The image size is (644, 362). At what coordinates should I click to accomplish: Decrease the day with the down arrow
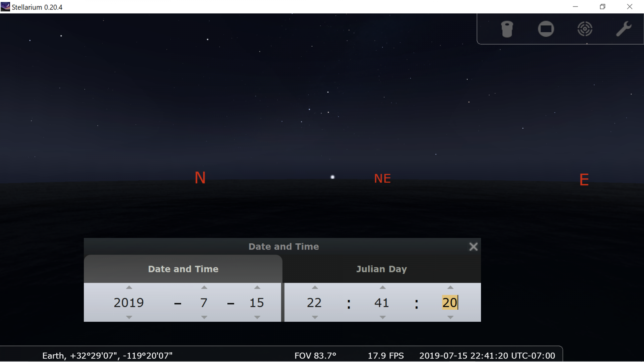pyautogui.click(x=257, y=317)
